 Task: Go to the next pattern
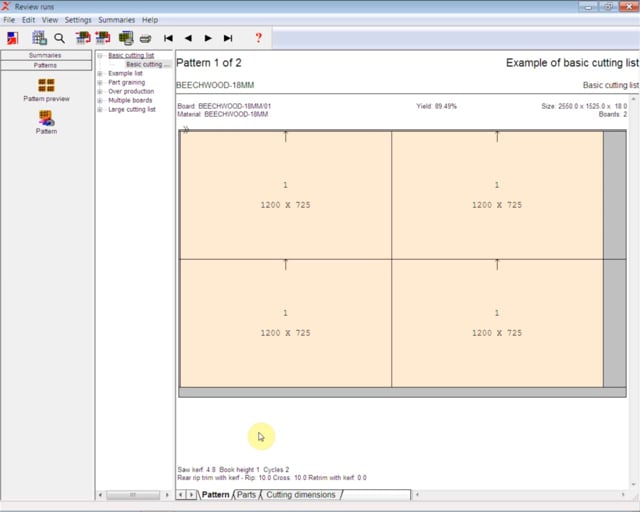coord(208,38)
